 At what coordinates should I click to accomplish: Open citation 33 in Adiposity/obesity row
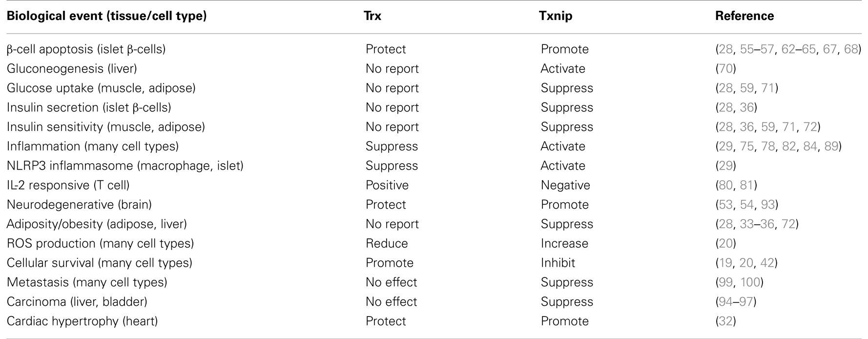[746, 224]
